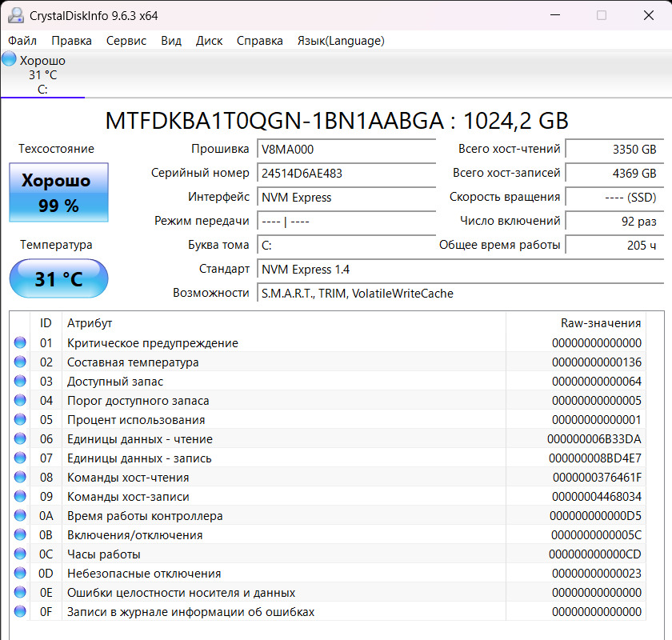Open the Файл menu

point(22,41)
